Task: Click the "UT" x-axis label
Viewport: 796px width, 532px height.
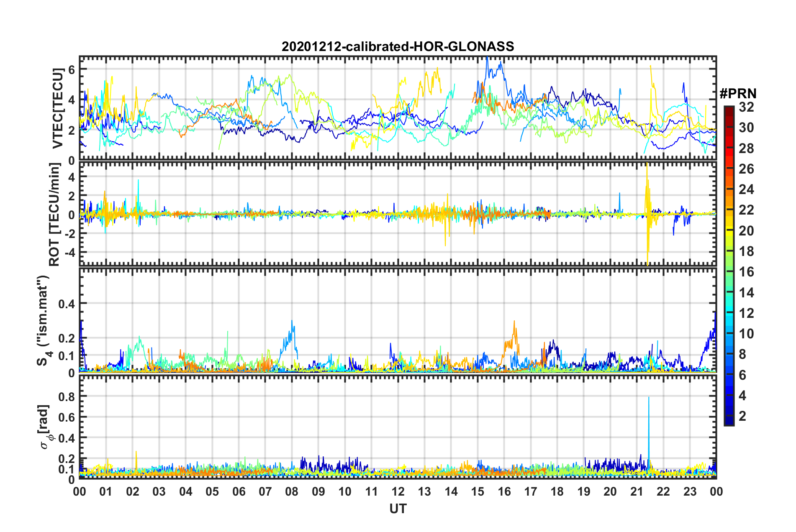Action: 398,509
